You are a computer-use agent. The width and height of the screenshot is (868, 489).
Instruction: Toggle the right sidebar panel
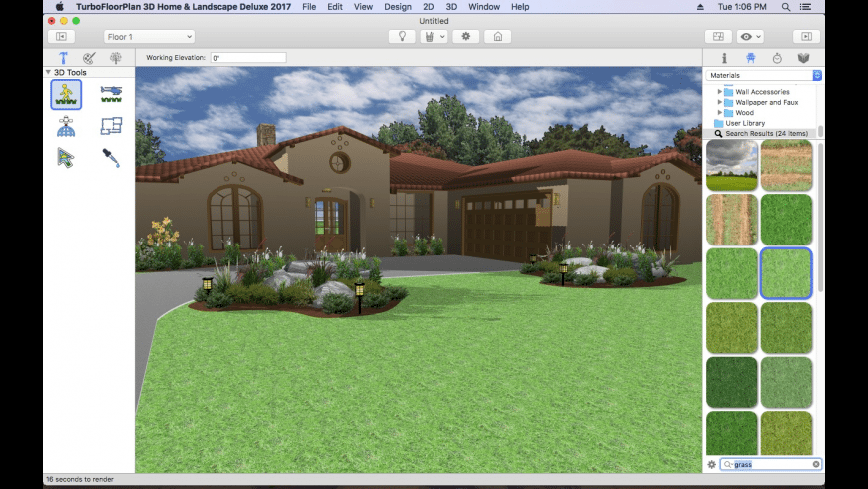[806, 37]
